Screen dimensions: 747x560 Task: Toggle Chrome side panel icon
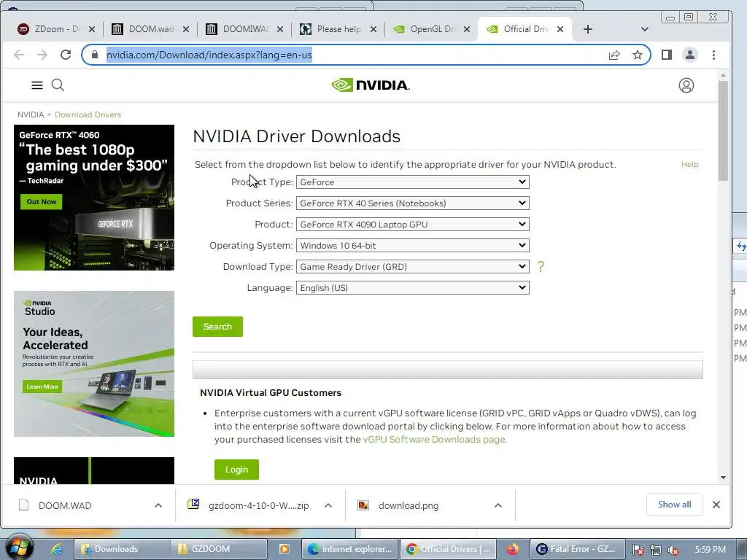tap(667, 55)
